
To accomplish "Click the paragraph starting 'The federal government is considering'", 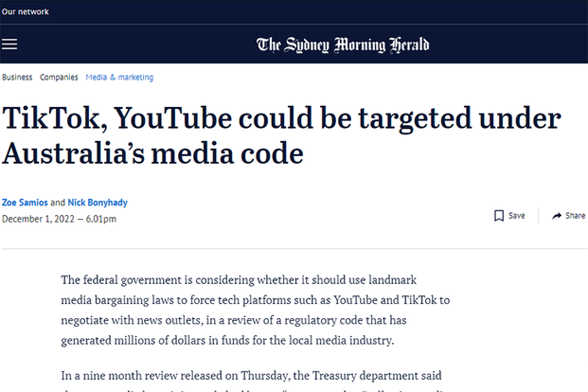I will coord(256,311).
